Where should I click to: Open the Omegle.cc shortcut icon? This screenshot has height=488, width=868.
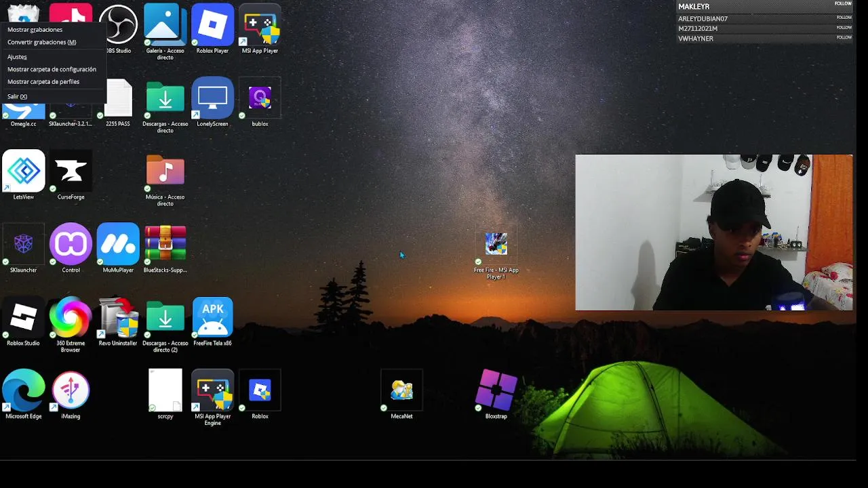pyautogui.click(x=24, y=112)
